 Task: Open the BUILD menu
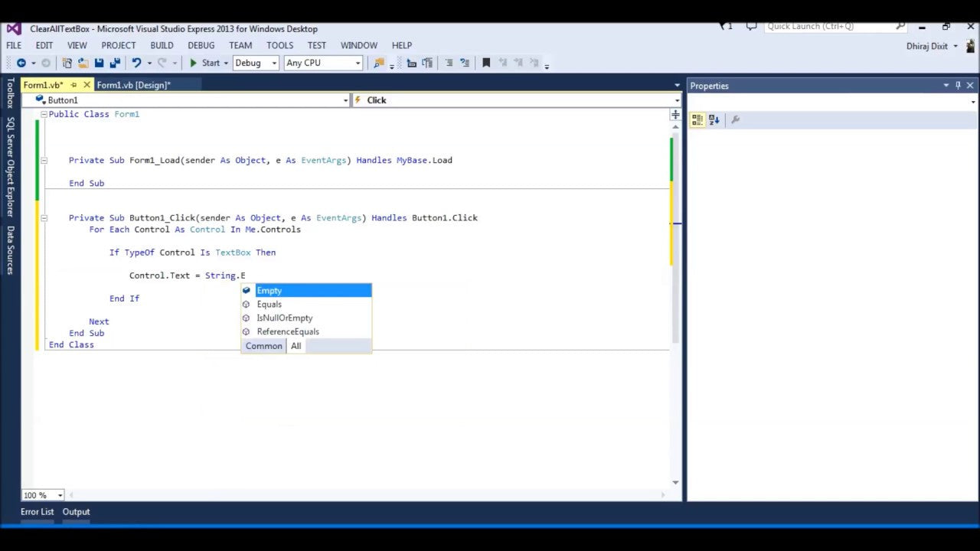(162, 45)
